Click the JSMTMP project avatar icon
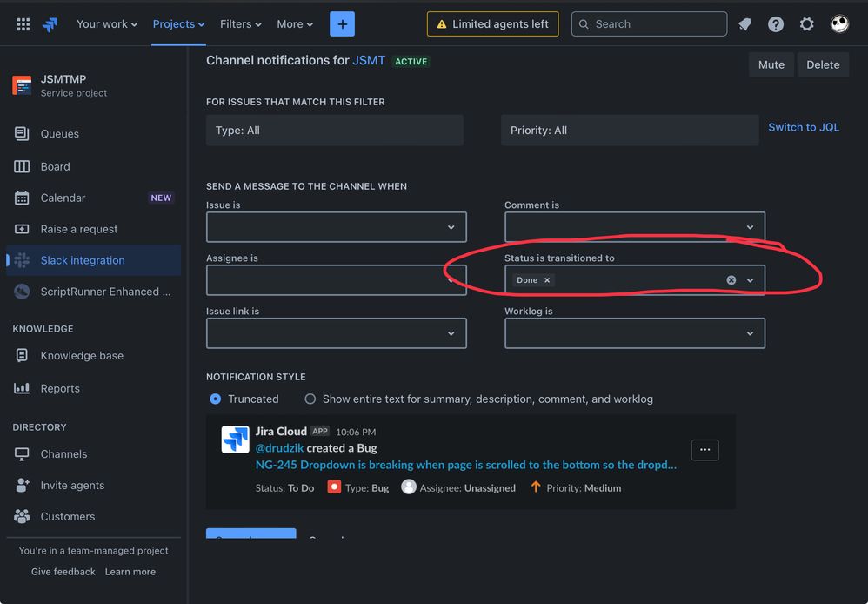 pyautogui.click(x=22, y=85)
